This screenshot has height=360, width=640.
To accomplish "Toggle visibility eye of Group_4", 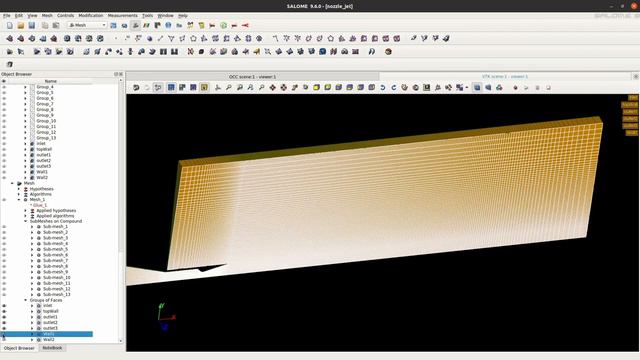I will (x=4, y=87).
